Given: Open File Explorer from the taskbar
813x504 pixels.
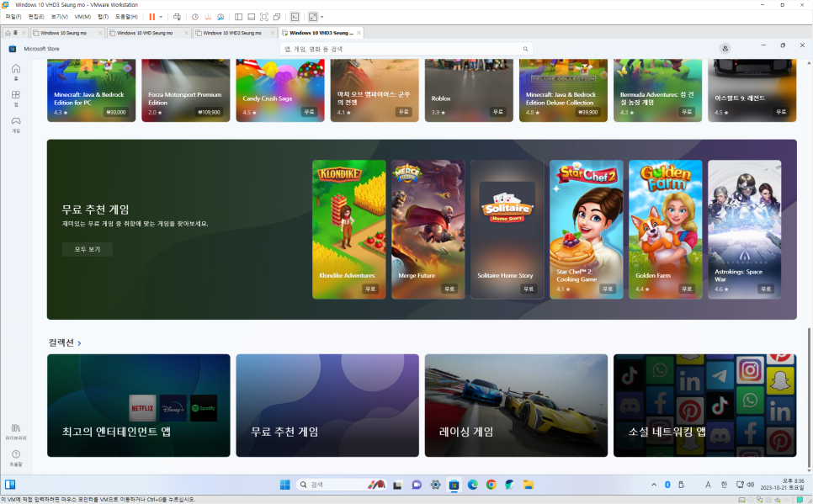Looking at the screenshot, I should 529,485.
